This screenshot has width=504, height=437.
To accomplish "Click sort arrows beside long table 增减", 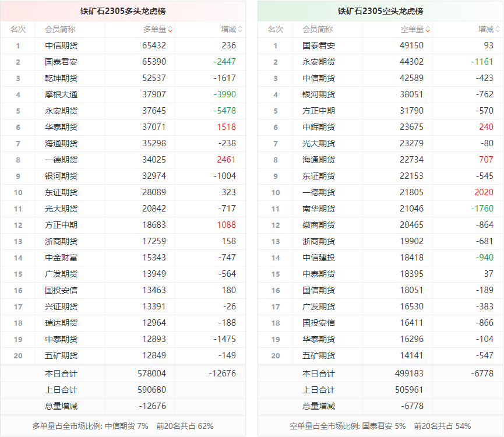I will 240,29.
